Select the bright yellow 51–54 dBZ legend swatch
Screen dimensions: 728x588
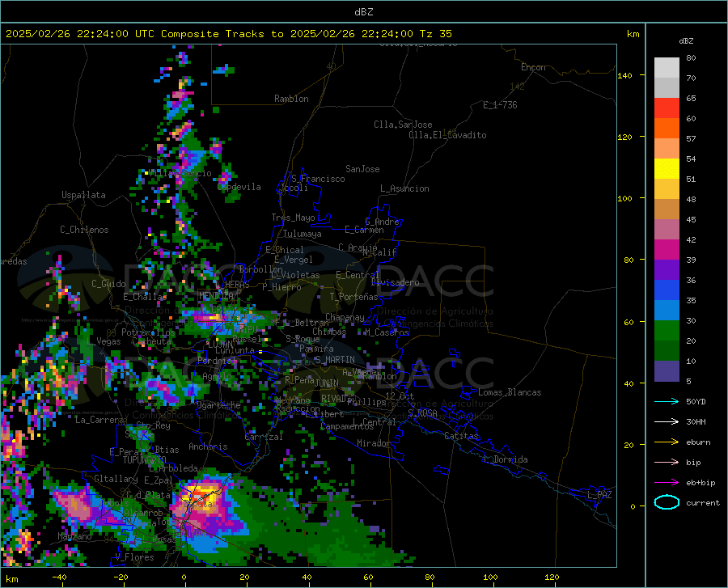click(667, 169)
